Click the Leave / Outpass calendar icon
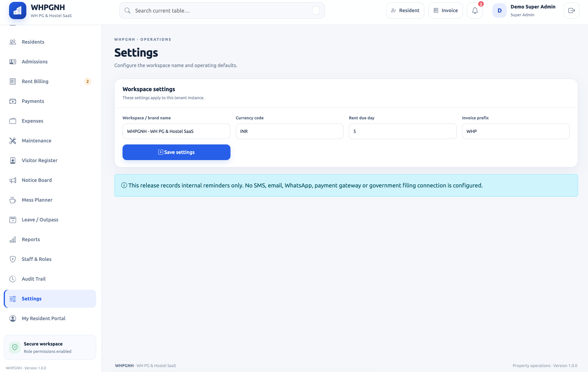This screenshot has width=588, height=372. click(13, 220)
